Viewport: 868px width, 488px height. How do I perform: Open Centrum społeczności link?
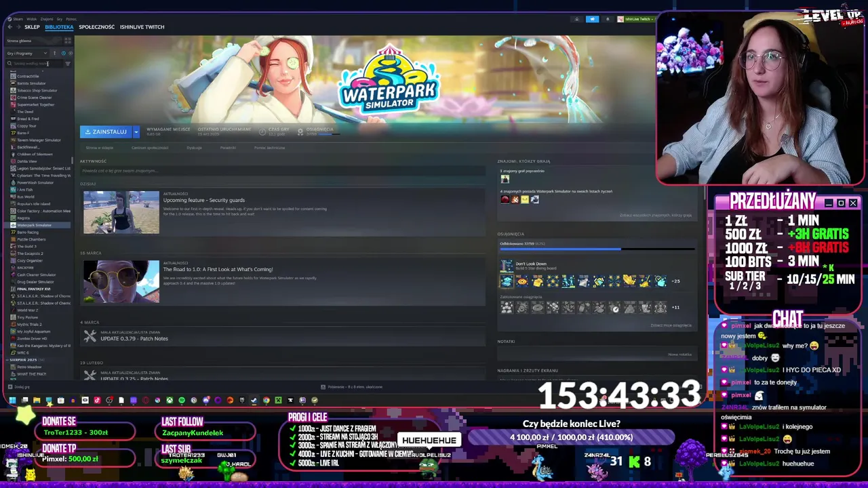pyautogui.click(x=150, y=148)
